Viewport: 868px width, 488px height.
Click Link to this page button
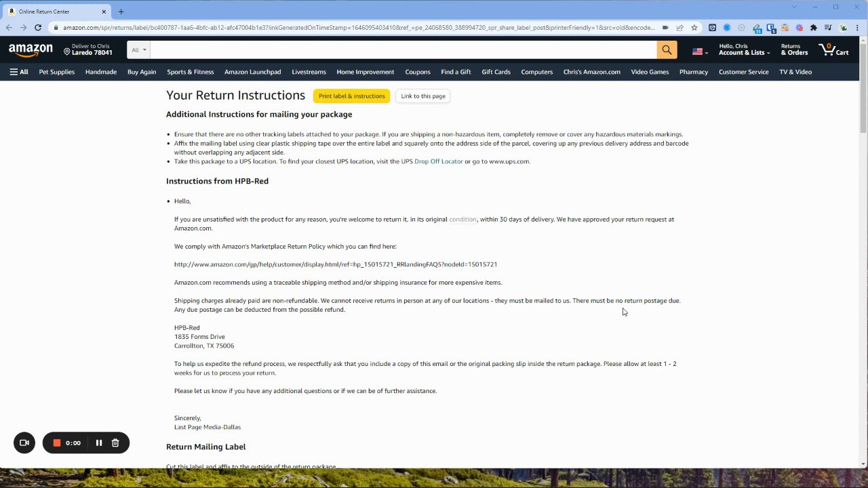423,96
